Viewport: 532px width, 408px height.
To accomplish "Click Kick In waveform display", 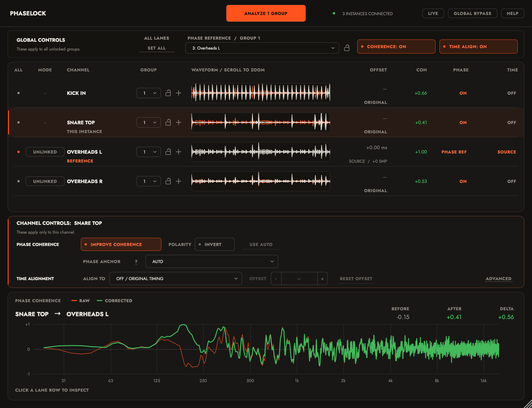I will (x=260, y=93).
